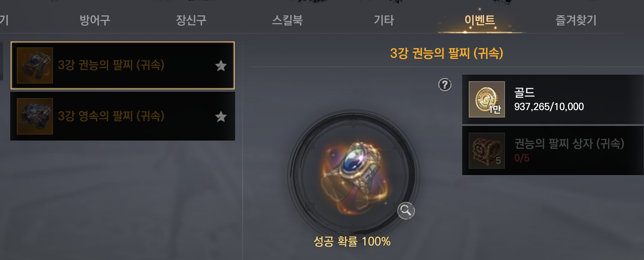Open the 기타 tab

coord(384,20)
